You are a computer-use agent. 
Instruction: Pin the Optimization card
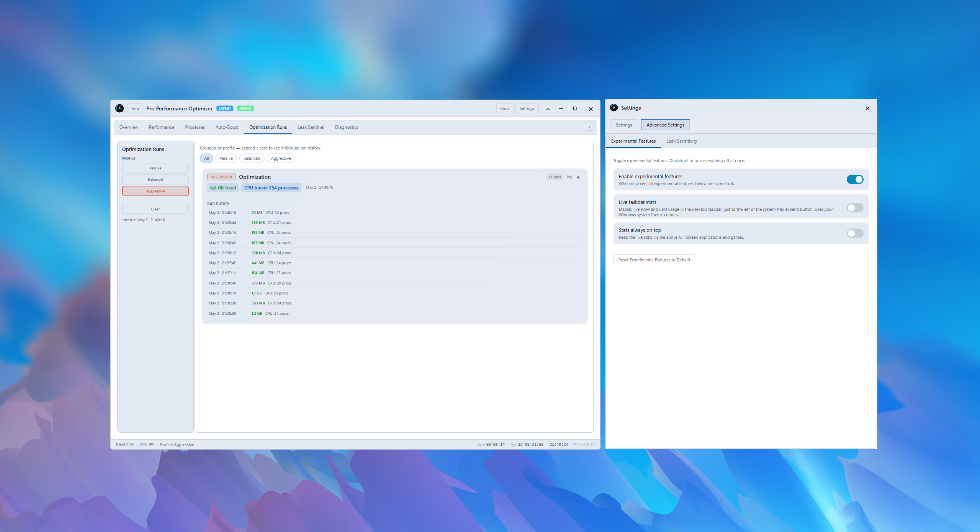pyautogui.click(x=569, y=177)
